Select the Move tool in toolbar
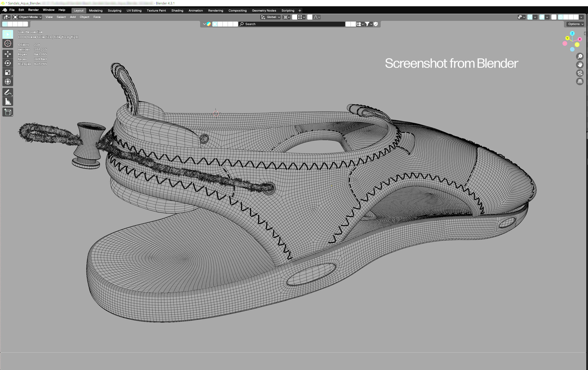This screenshot has width=588, height=370. click(8, 54)
